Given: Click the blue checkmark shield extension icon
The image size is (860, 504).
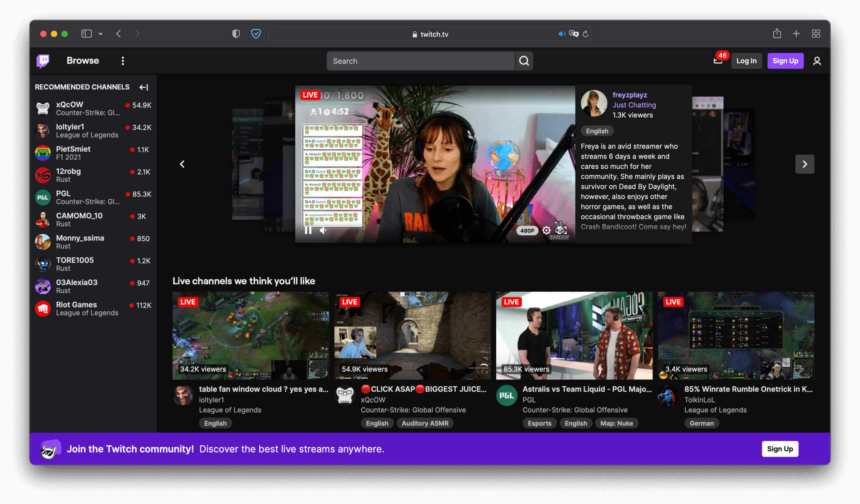Looking at the screenshot, I should [x=256, y=34].
